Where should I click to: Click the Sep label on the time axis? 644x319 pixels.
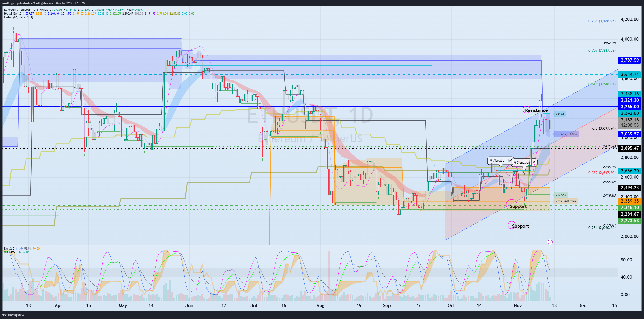click(387, 305)
